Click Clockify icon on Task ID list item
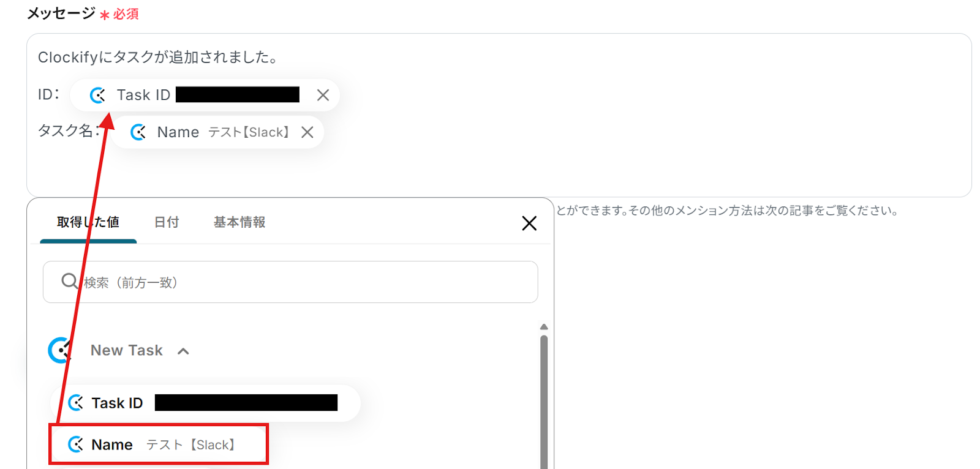This screenshot has height=469, width=980. [x=76, y=403]
